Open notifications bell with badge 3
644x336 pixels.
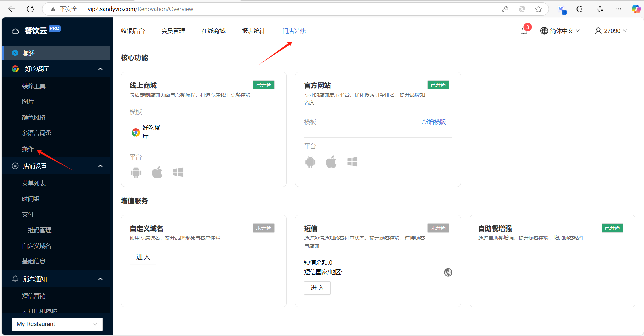[524, 31]
